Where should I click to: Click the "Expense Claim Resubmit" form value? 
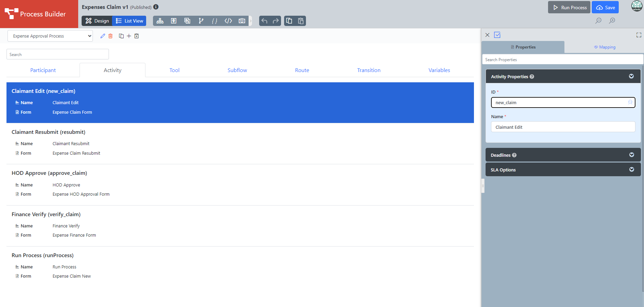(76, 153)
